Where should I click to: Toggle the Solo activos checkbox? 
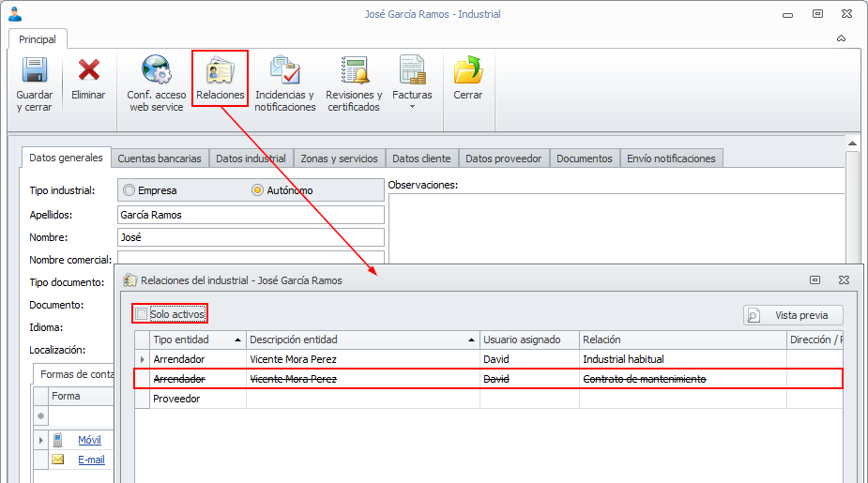tap(142, 313)
